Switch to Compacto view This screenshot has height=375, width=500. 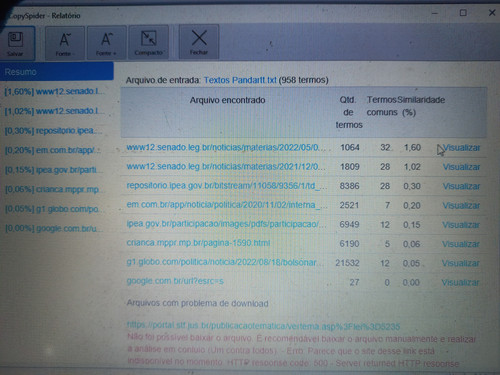pyautogui.click(x=149, y=42)
